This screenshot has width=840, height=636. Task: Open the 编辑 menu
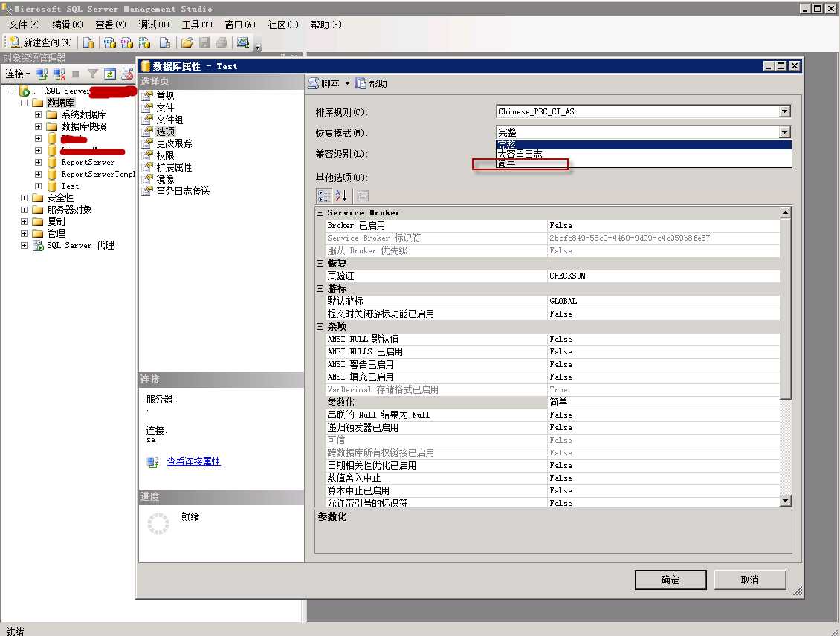(x=68, y=25)
